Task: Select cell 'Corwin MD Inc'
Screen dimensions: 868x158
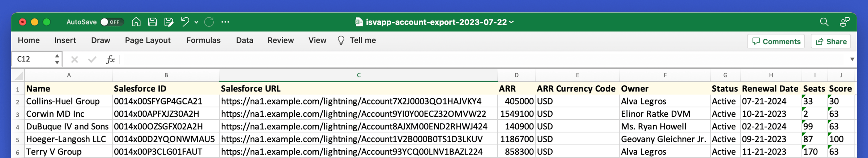Action: [69, 114]
